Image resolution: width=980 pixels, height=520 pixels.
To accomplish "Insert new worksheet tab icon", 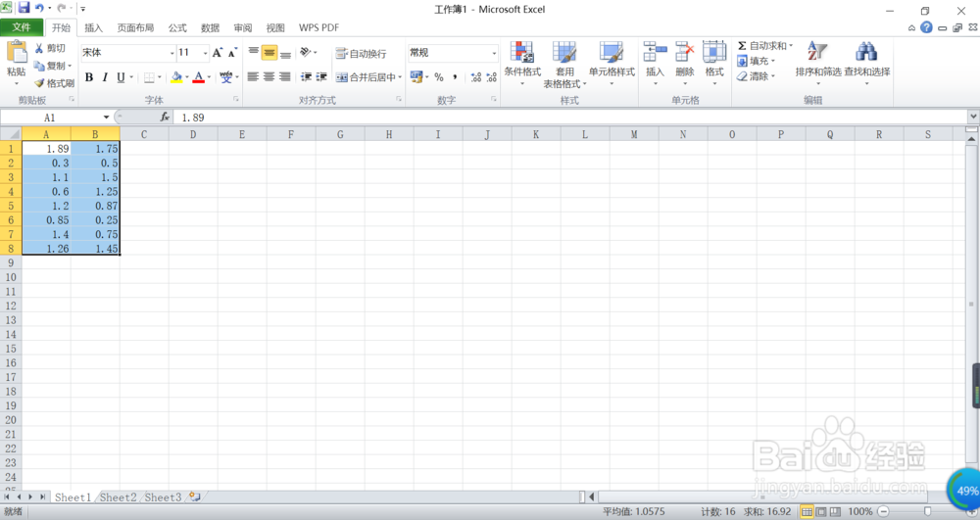I will (x=195, y=496).
